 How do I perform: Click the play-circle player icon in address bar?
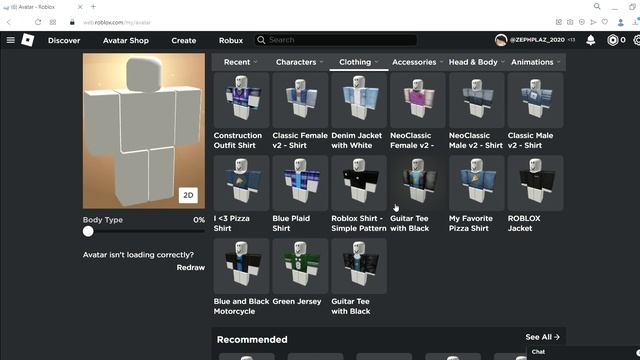tap(582, 22)
